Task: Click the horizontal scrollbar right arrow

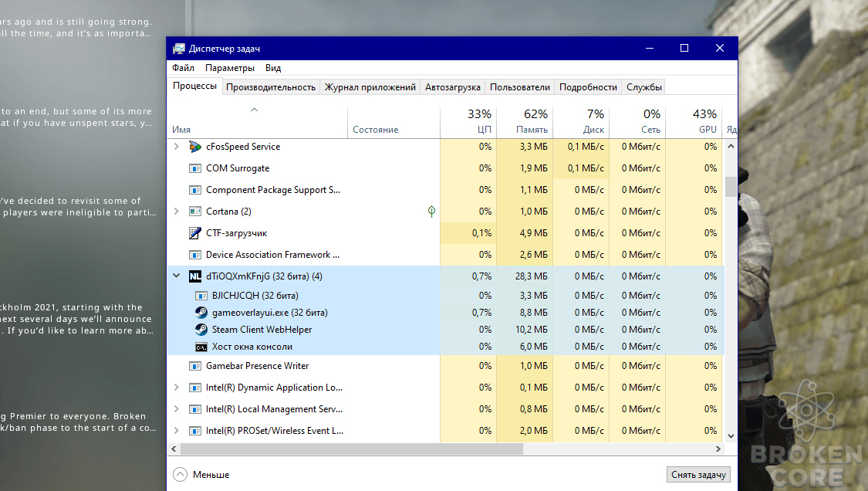Action: click(718, 449)
